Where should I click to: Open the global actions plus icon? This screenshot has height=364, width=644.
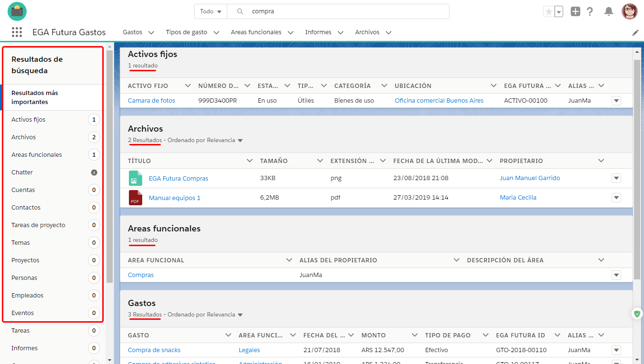(x=576, y=11)
